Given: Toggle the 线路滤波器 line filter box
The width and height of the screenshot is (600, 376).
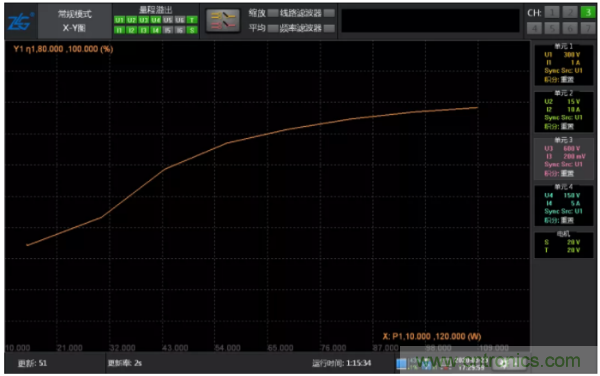Looking at the screenshot, I should (329, 13).
